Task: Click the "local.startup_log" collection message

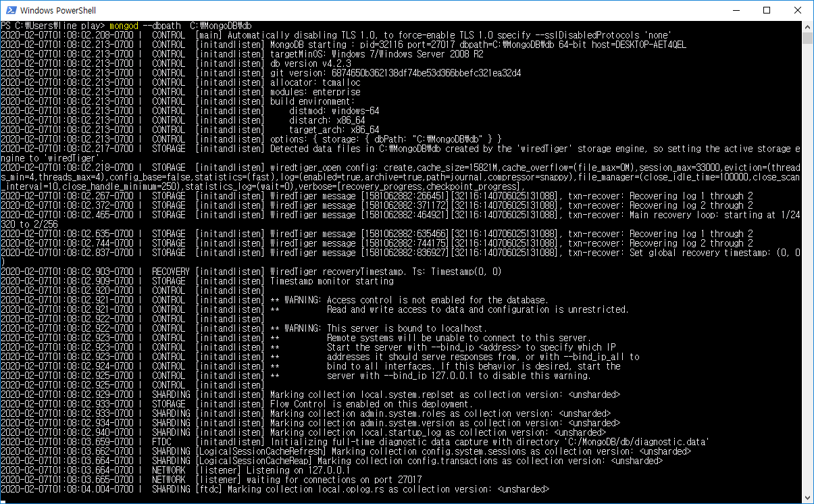Action: [x=438, y=432]
